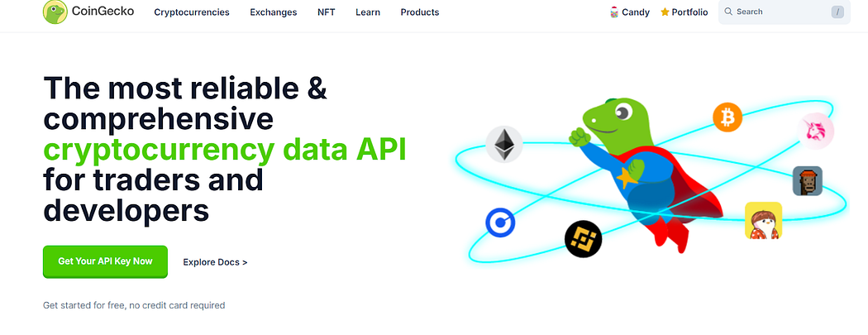The height and width of the screenshot is (335, 868).
Task: Follow the Explore Docs link
Action: [215, 262]
